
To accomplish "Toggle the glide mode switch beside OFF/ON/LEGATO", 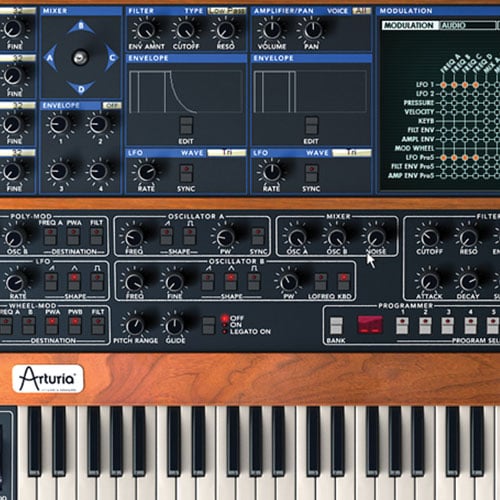I will point(209,325).
